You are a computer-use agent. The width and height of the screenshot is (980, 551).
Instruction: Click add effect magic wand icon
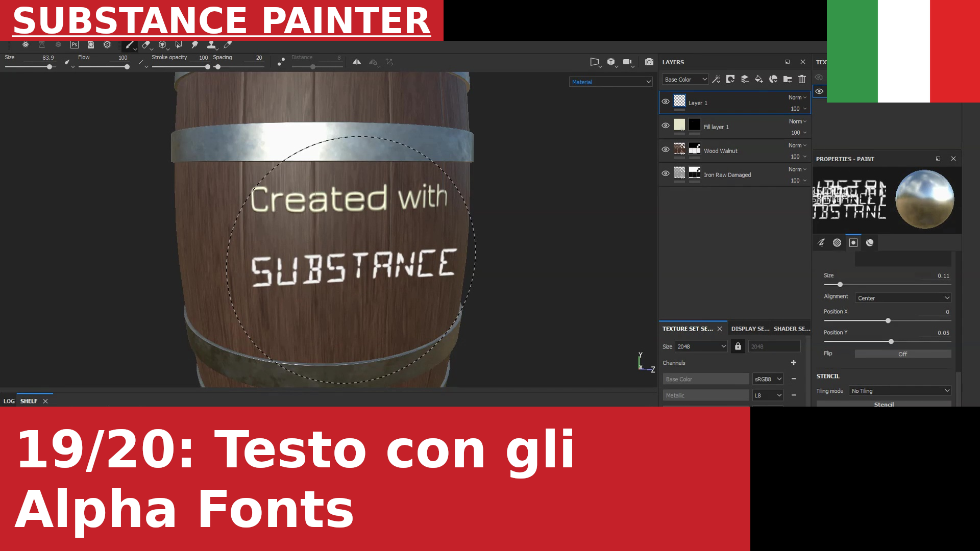[716, 79]
